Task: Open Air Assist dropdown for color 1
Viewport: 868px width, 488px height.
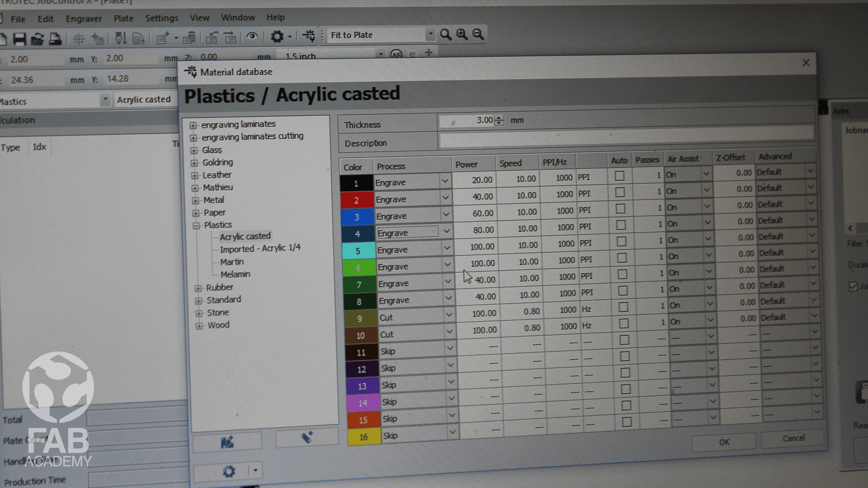Action: tap(706, 174)
